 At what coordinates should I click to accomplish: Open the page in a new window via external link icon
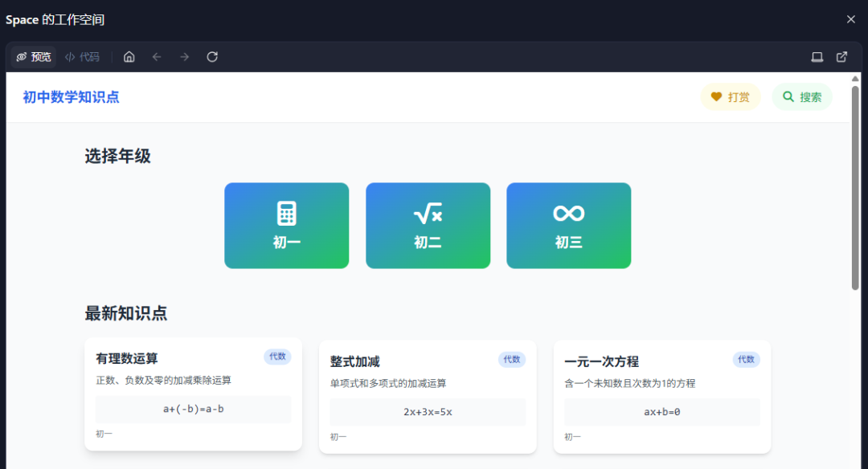[841, 56]
